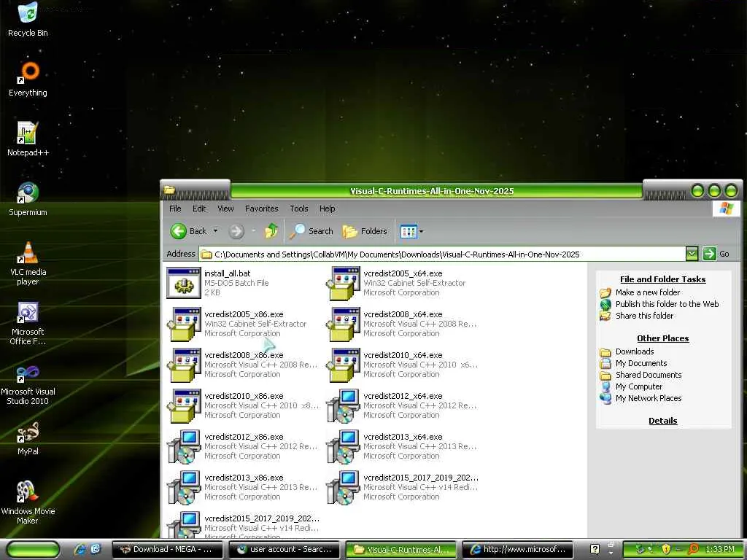Click the Views toolbar button
The width and height of the screenshot is (747, 560).
point(409,231)
